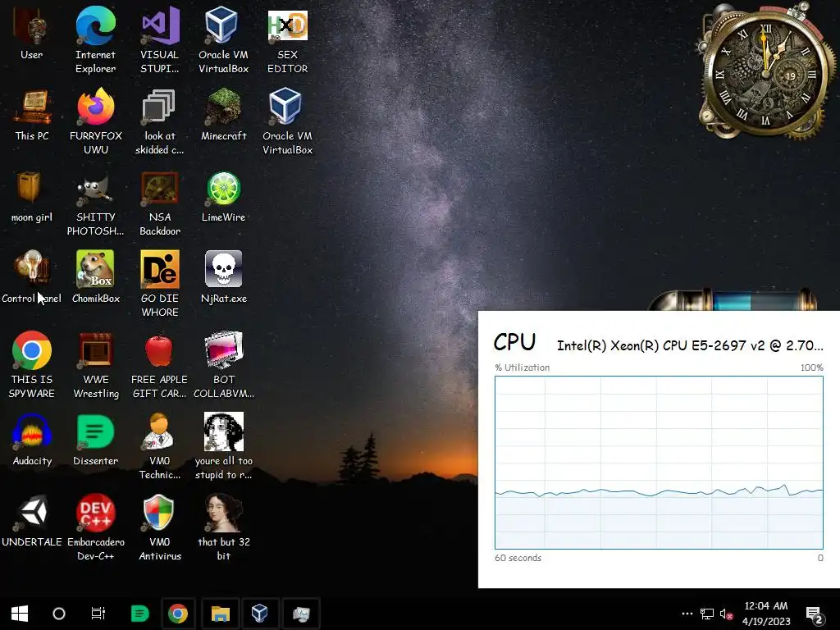The width and height of the screenshot is (840, 630).
Task: Select the VISUAL STUPI... desktop shortcut
Action: (x=160, y=39)
